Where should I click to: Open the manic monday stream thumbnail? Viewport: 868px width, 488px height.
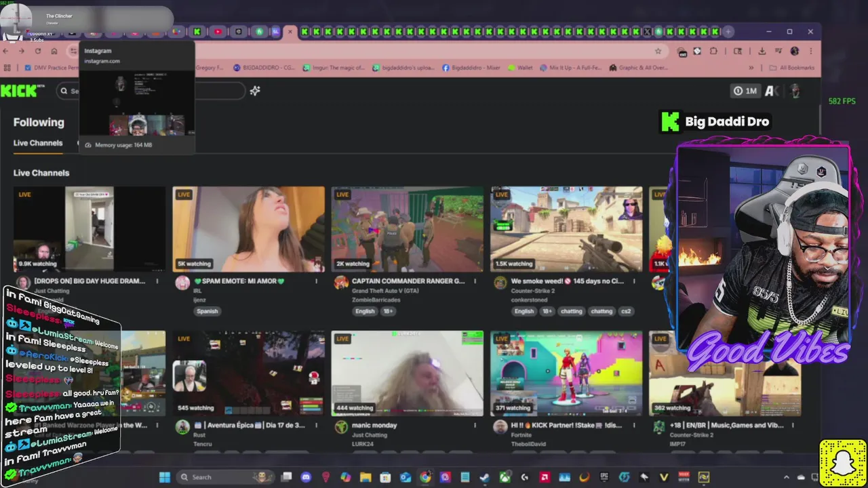click(x=407, y=373)
